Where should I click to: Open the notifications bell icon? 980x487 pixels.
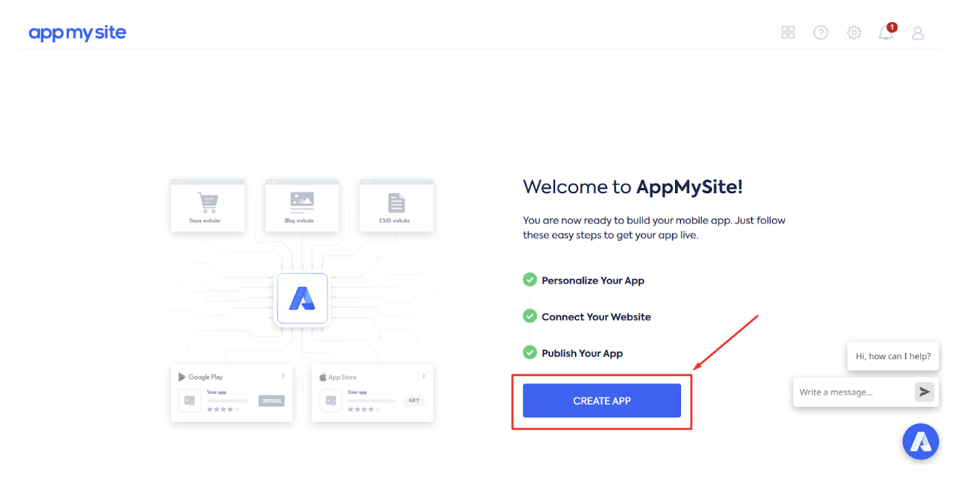point(886,33)
